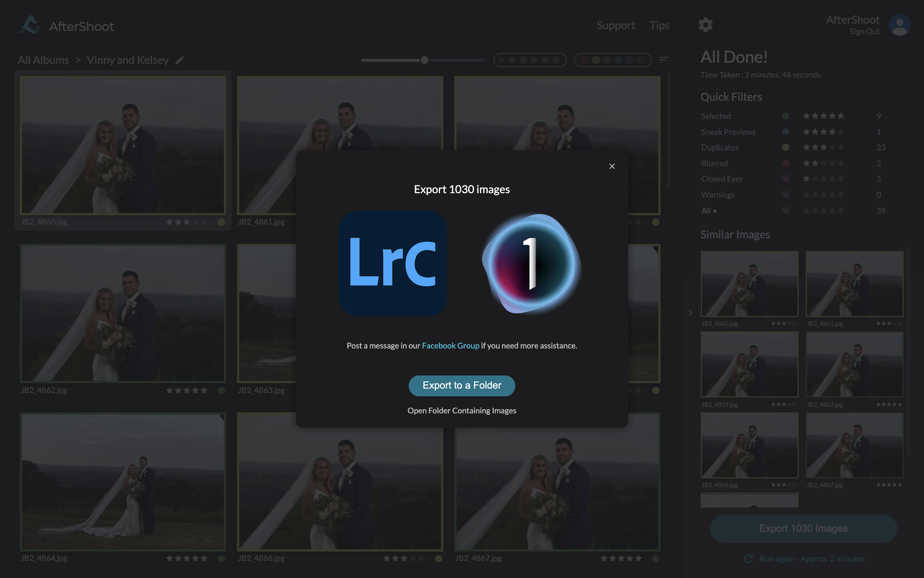This screenshot has height=578, width=924.
Task: Select thumbnail JB2_4860.jpg in main grid
Action: tap(123, 145)
